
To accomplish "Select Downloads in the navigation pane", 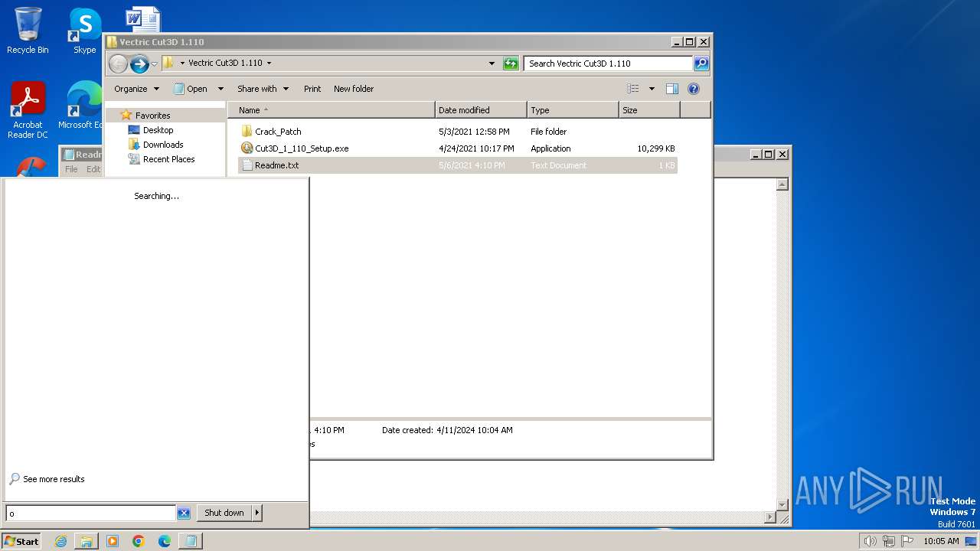I will coord(163,145).
